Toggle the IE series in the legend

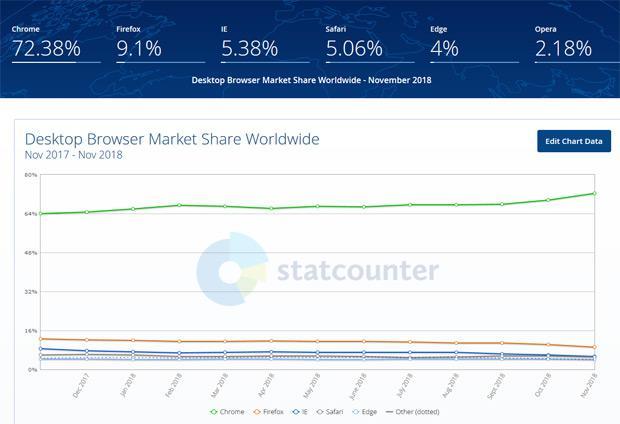300,412
